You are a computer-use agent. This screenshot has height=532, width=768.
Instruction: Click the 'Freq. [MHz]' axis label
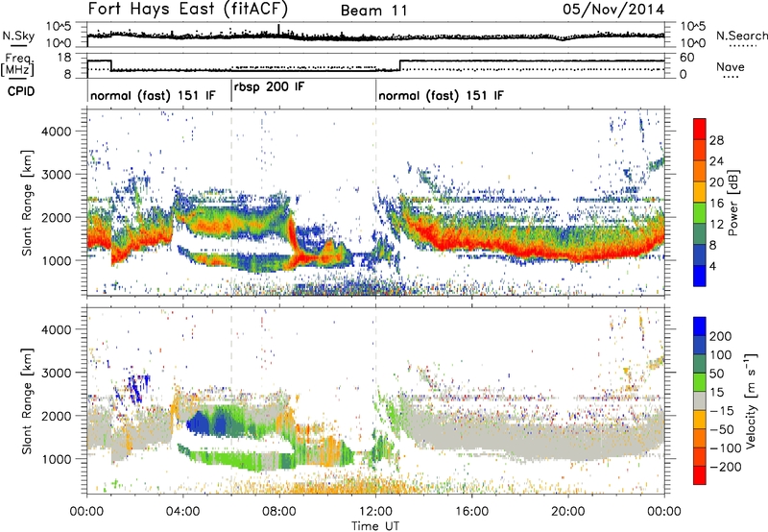click(x=17, y=65)
